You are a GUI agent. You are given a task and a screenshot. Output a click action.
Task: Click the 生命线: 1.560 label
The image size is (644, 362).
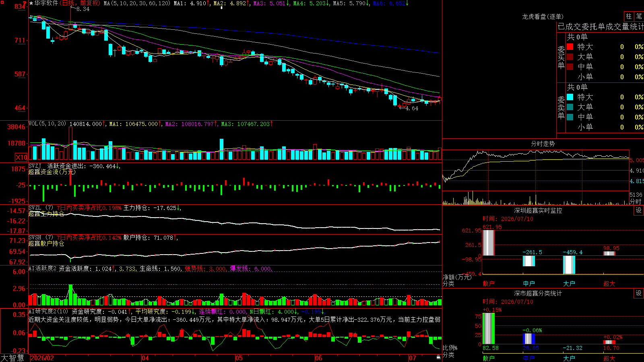point(160,268)
